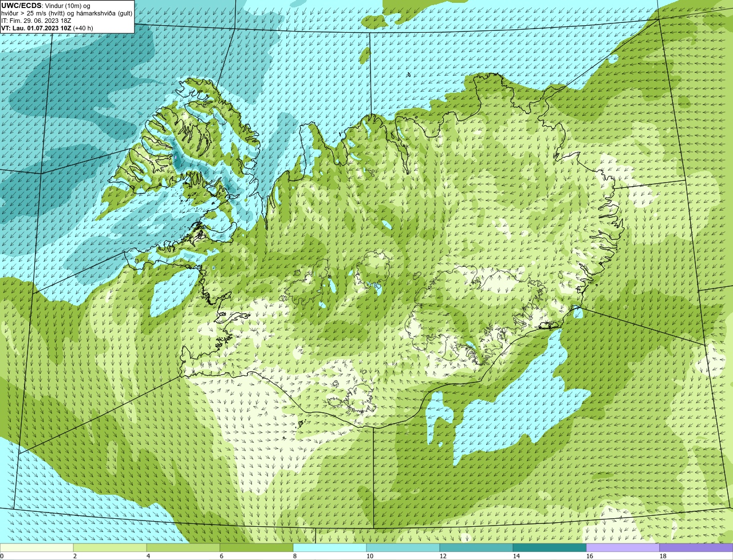The width and height of the screenshot is (733, 560).
Task: Click the '18' label on the scale
Action: (x=663, y=556)
